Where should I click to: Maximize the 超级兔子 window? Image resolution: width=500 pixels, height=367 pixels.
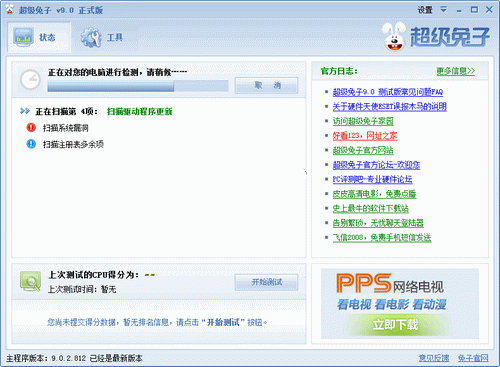click(x=474, y=10)
